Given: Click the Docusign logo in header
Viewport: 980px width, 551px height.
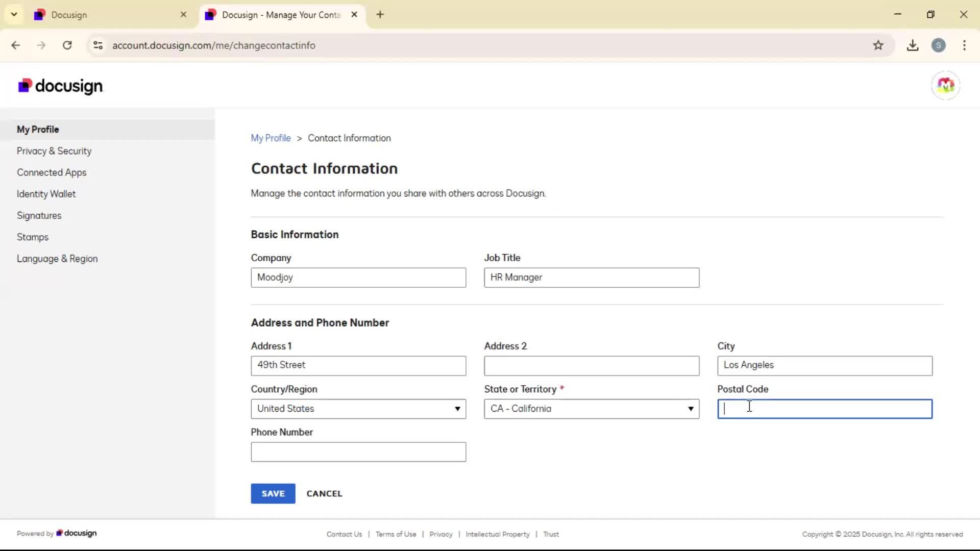Looking at the screenshot, I should tap(60, 86).
